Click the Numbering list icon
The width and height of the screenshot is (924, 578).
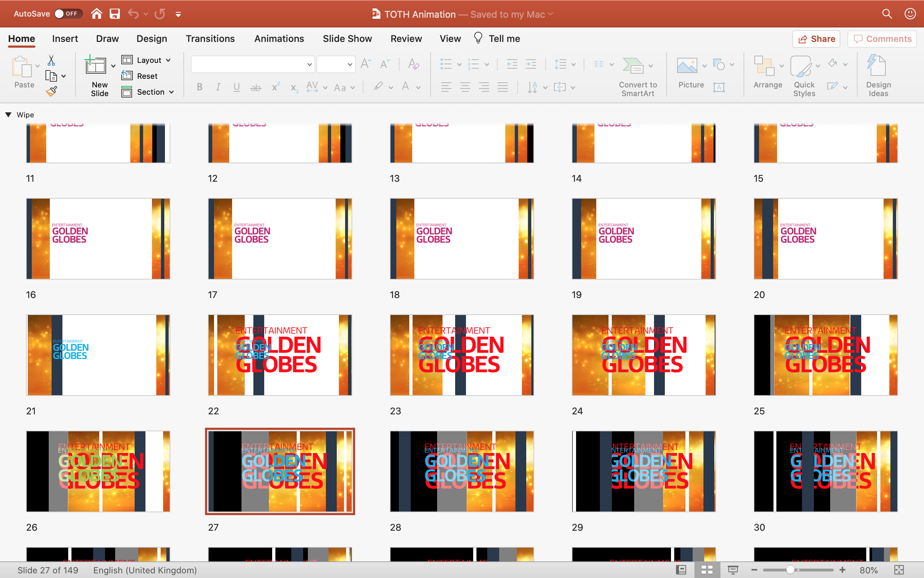(474, 64)
